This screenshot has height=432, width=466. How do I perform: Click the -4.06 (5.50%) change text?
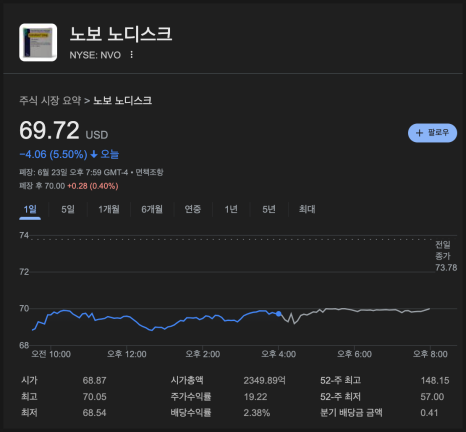coord(53,154)
